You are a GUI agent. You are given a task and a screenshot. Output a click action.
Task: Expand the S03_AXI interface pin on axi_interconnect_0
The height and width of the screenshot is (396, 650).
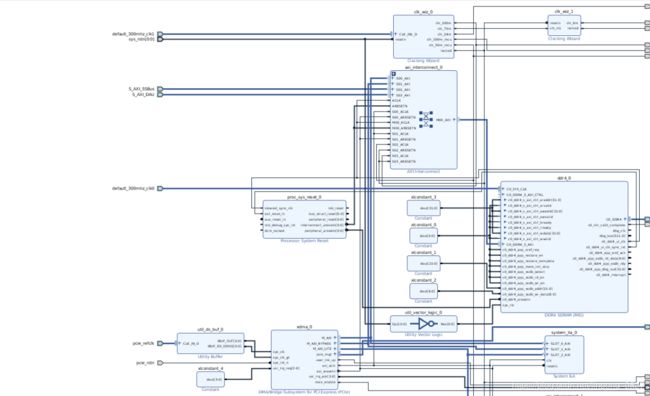pyautogui.click(x=393, y=95)
